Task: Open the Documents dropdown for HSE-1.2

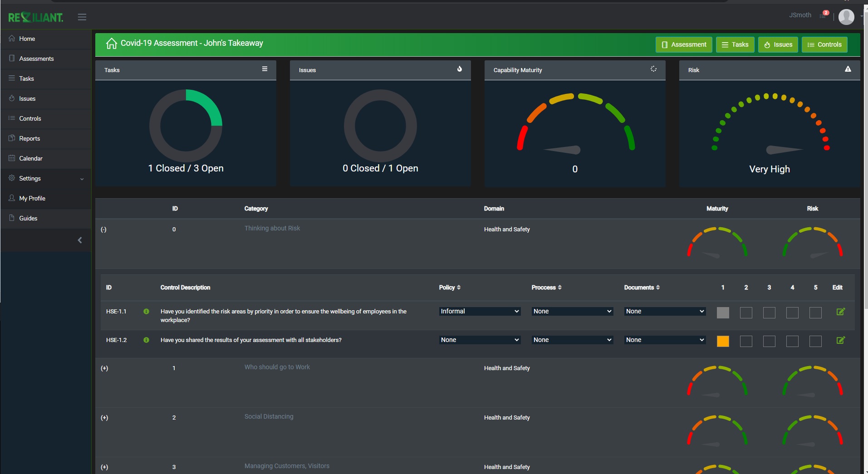Action: point(664,340)
